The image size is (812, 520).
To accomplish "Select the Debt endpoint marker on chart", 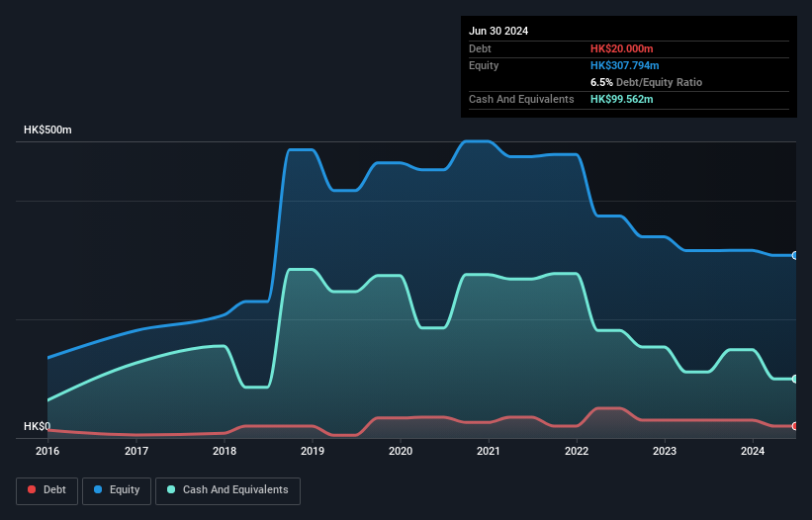I will coord(795,426).
